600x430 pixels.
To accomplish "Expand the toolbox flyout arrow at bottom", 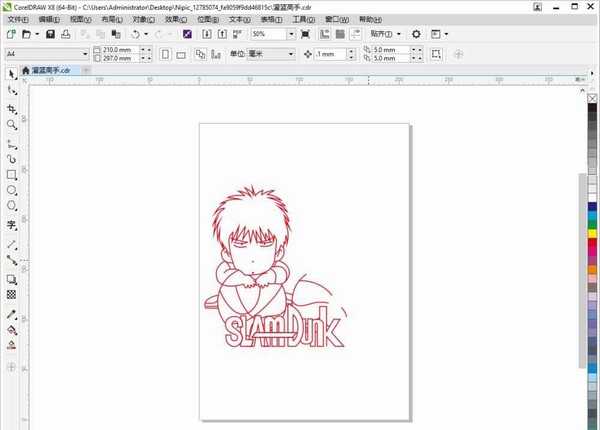I will pos(11,366).
